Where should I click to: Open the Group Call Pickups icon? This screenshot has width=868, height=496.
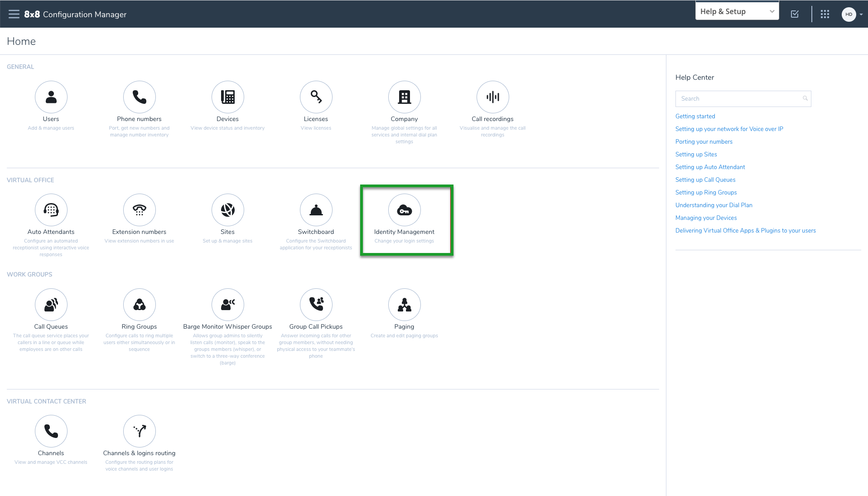point(316,305)
